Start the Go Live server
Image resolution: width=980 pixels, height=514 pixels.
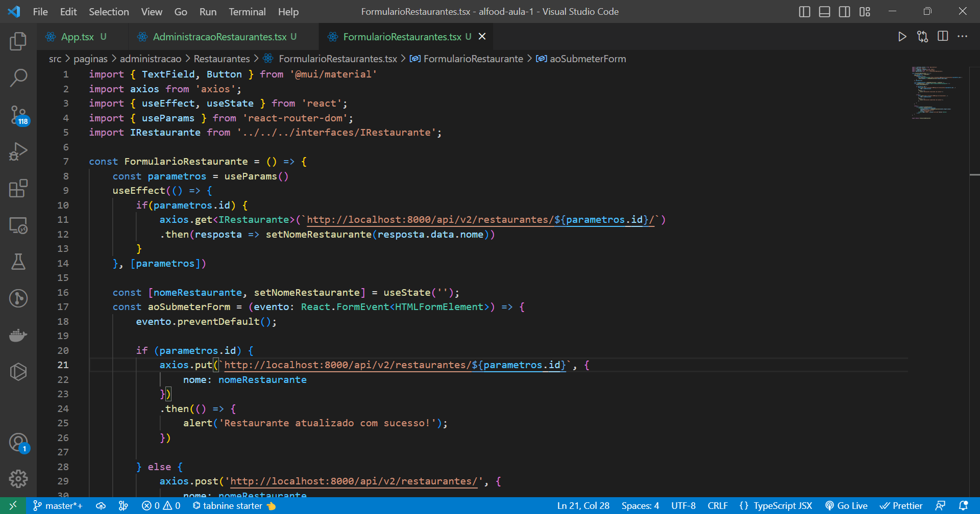point(846,506)
